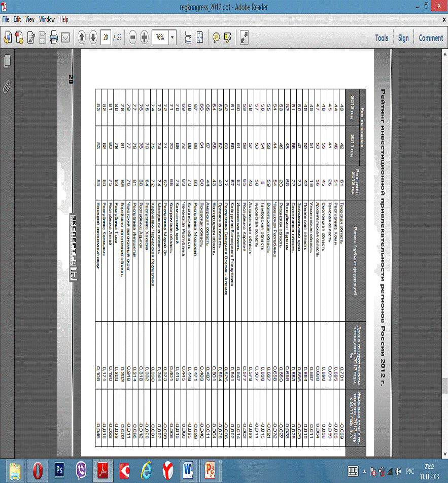Viewport: 448px width, 483px height.
Task: Click the page number field showing 20
Action: 106,37
